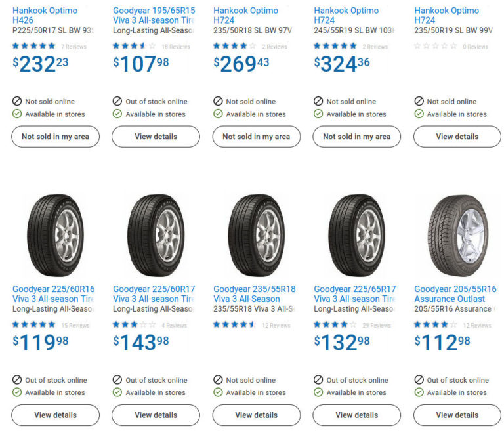Click Hankook Optimo H426 product title
The width and height of the screenshot is (504, 445).
pos(45,16)
